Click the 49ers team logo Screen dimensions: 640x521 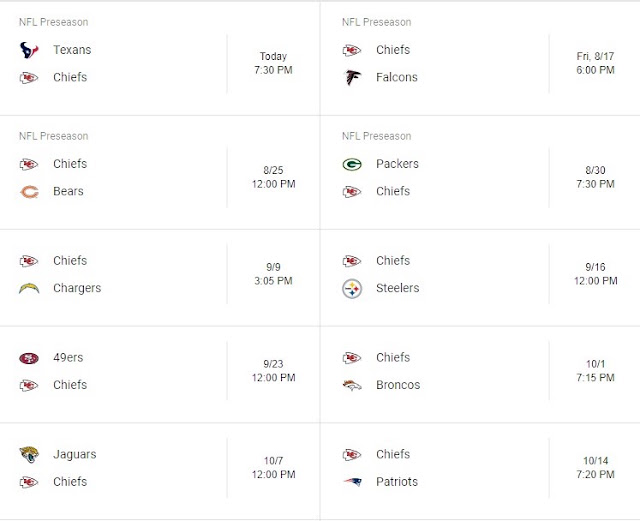tap(29, 358)
